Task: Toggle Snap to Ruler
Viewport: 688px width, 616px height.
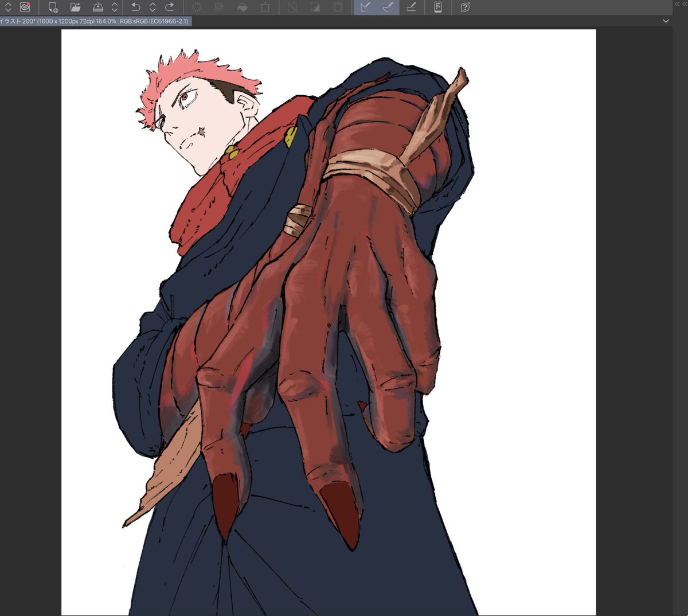Action: click(x=365, y=7)
